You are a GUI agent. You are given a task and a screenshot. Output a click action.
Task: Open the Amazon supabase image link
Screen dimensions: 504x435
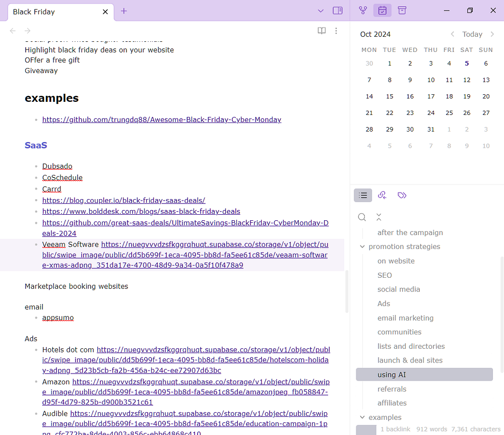pyautogui.click(x=186, y=392)
